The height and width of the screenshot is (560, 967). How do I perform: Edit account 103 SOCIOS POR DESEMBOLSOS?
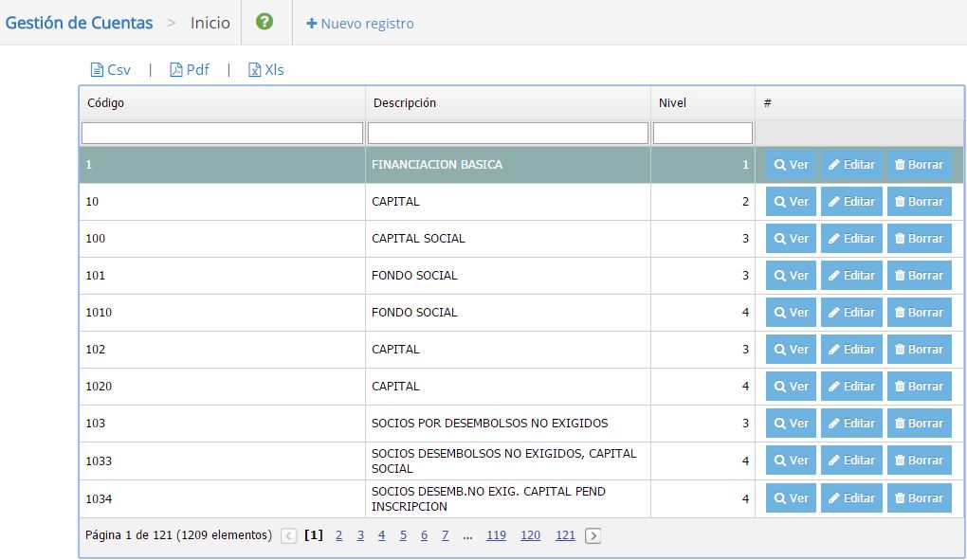(x=851, y=424)
